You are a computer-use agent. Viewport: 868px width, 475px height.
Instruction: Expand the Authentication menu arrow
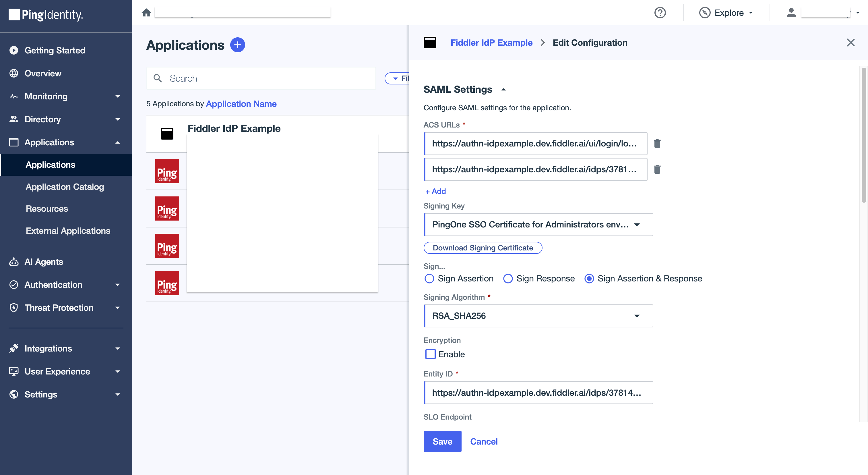point(118,285)
